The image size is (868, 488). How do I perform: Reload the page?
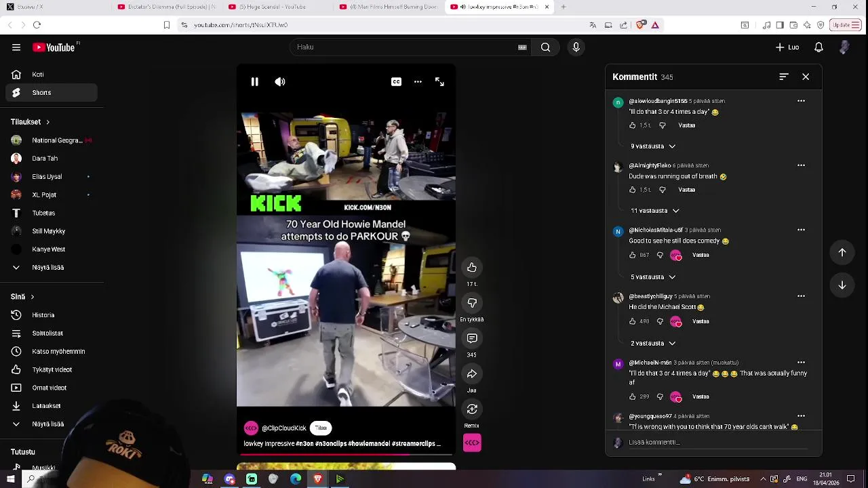point(37,25)
